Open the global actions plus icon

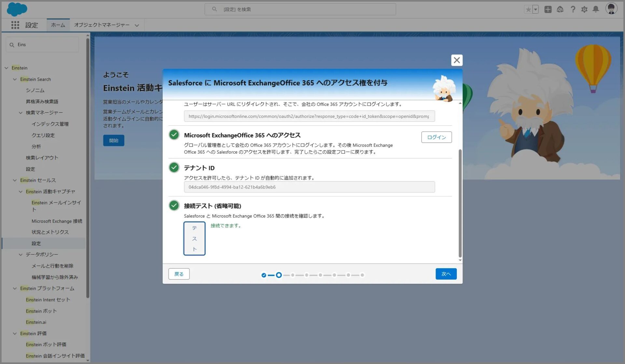(x=548, y=9)
